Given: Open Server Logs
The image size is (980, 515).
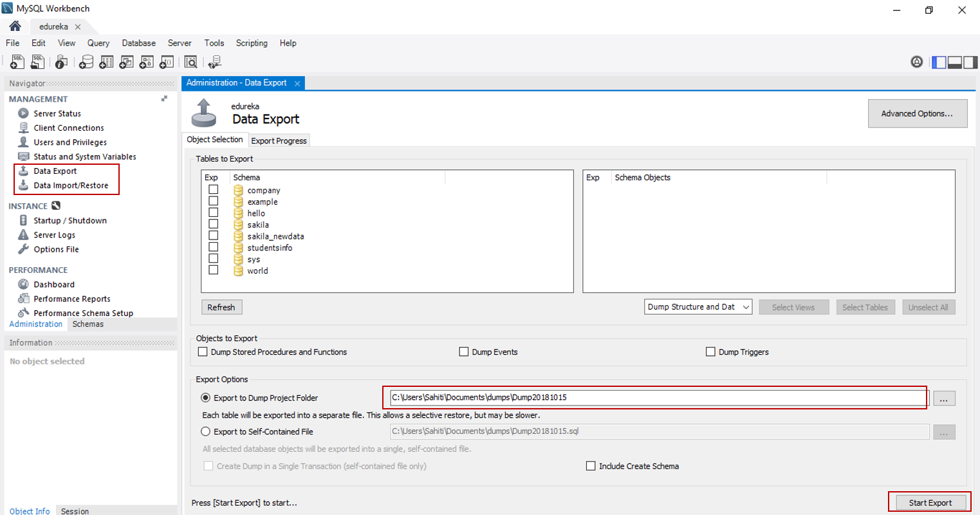Looking at the screenshot, I should (x=54, y=235).
